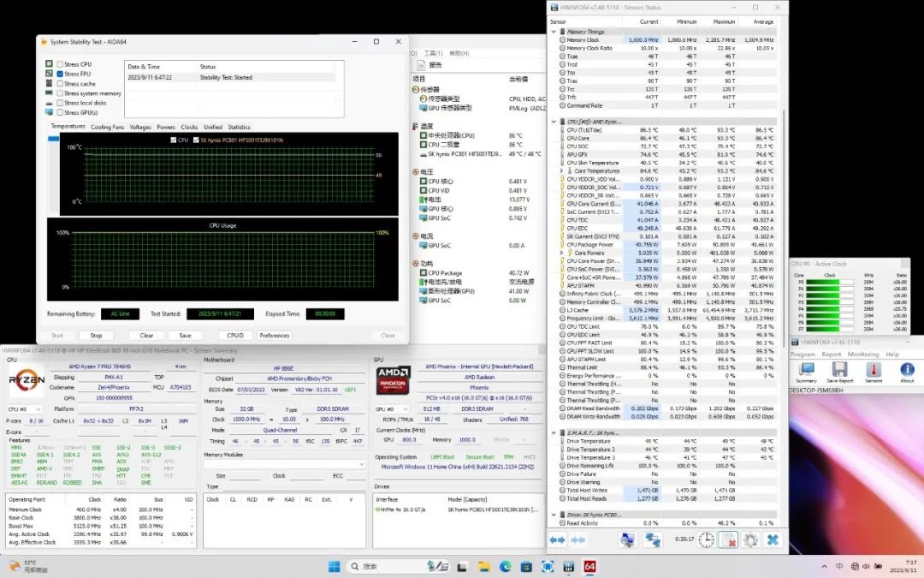Open the CPU #0 selector dropdown

tap(24, 408)
